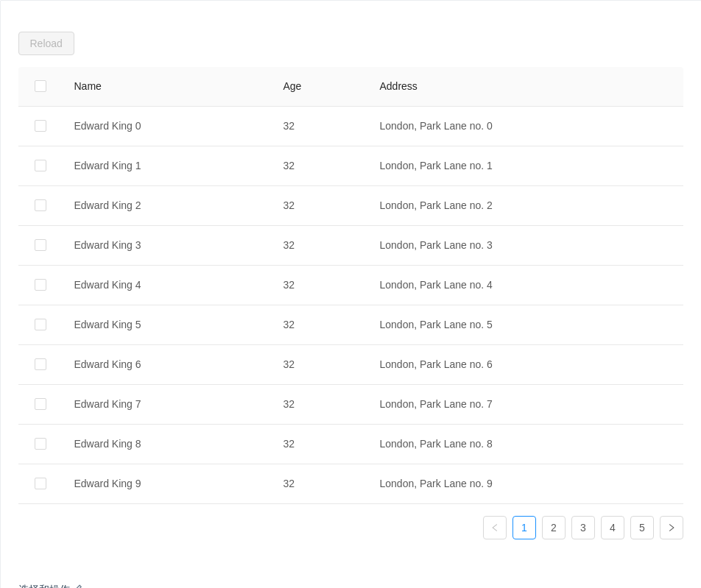Click address London, Park Lane no. 0
This screenshot has width=701, height=588.
point(436,126)
